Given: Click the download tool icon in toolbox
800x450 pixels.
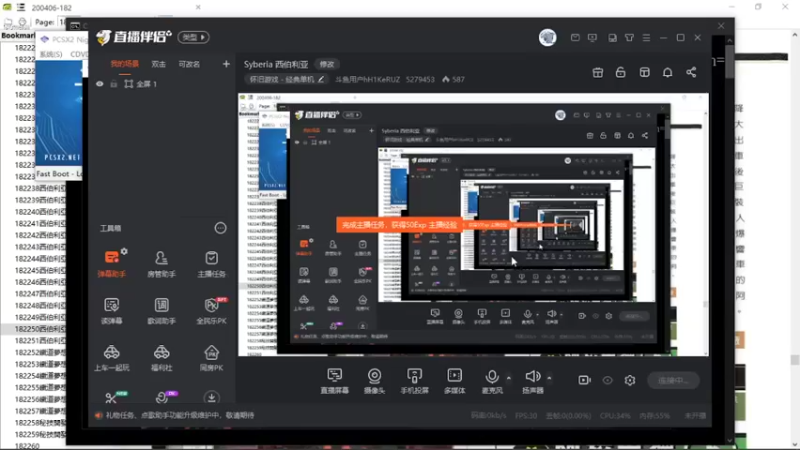Looking at the screenshot, I should pyautogui.click(x=211, y=397).
